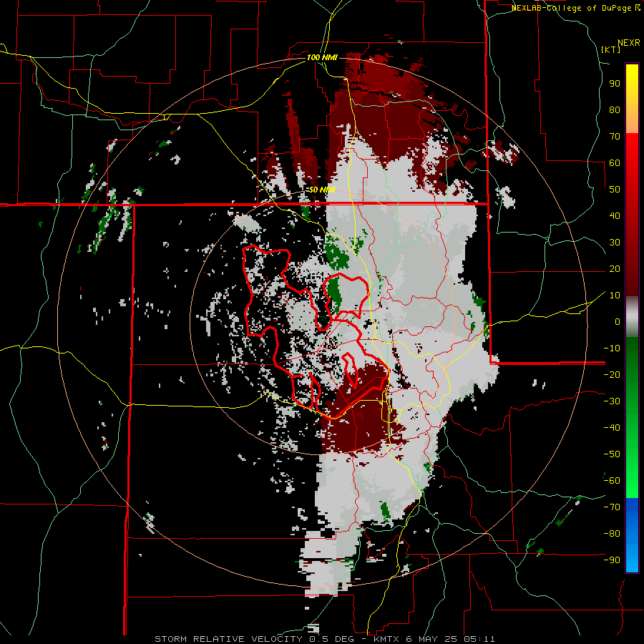This screenshot has width=644, height=644.
Task: Click the 30 knot scale label
Action: (x=615, y=243)
